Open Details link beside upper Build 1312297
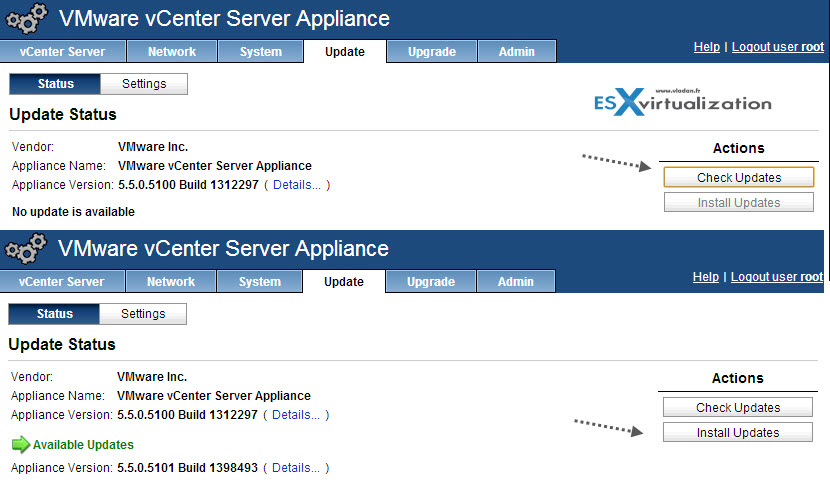The height and width of the screenshot is (486, 830). (x=296, y=185)
